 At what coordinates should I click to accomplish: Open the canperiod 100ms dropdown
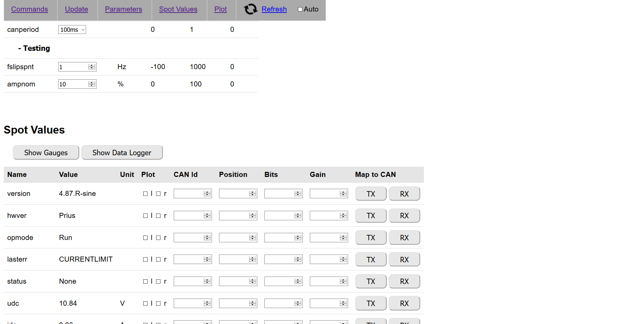point(72,30)
